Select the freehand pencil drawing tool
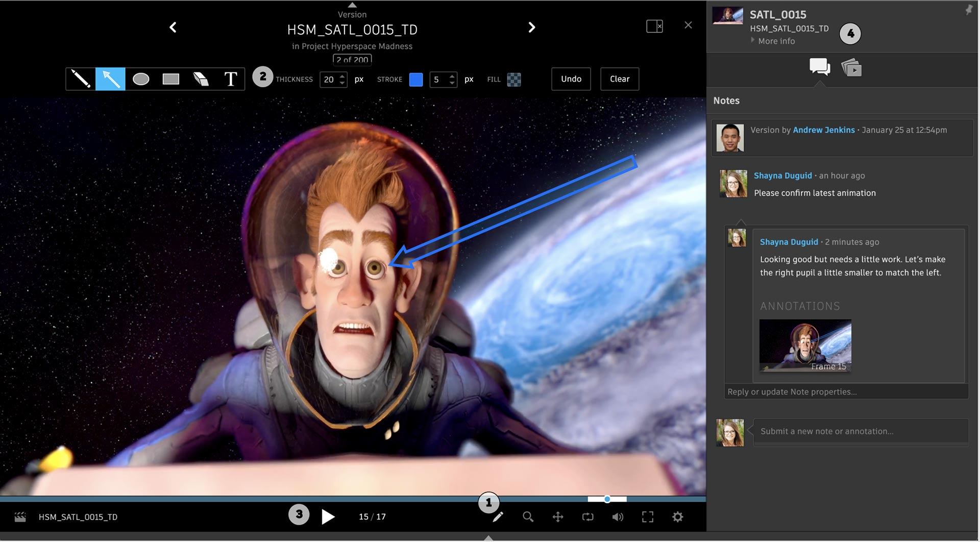Viewport: 980px width, 542px height. coord(81,79)
